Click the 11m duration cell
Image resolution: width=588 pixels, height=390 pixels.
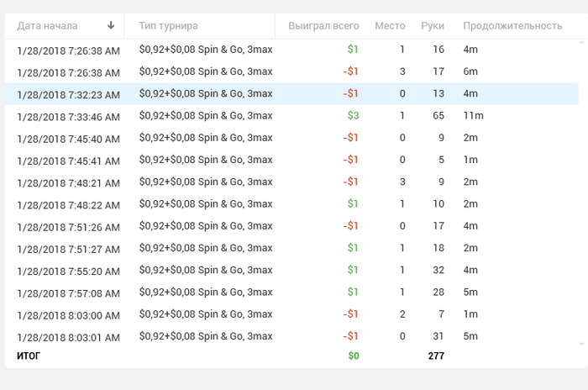click(x=473, y=116)
